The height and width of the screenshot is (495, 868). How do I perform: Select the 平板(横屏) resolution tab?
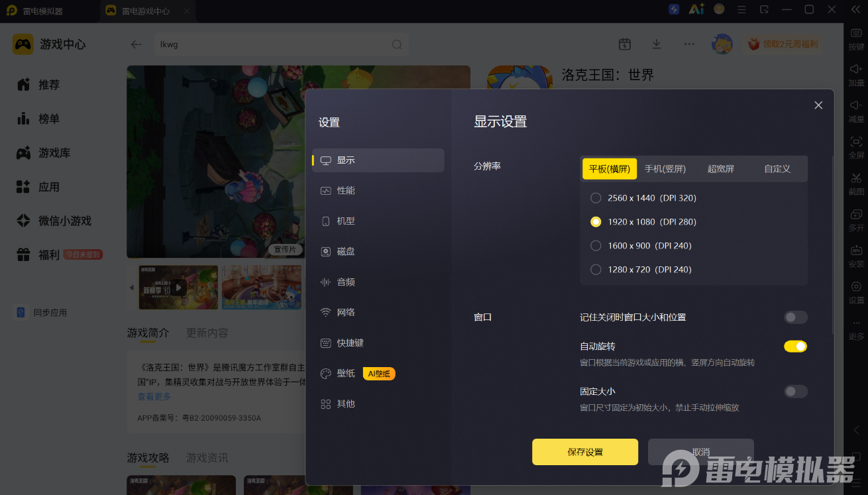610,169
